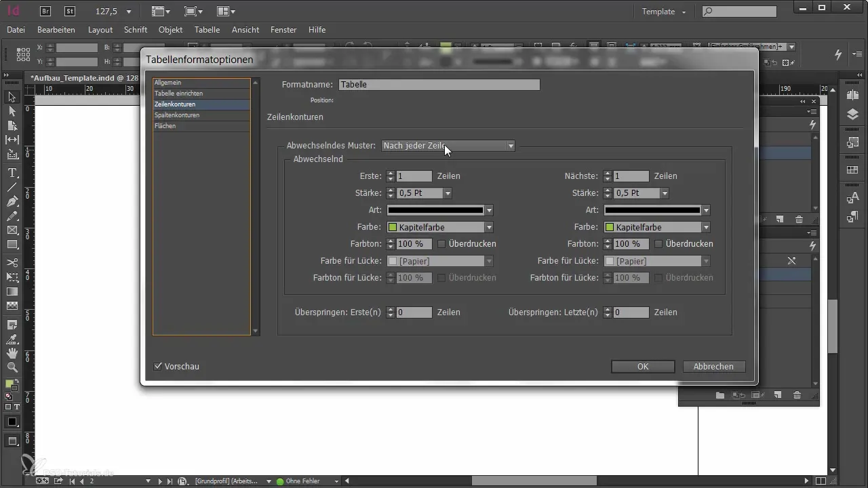
Task: Open the Character Styles panel icon
Action: pyautogui.click(x=852, y=198)
